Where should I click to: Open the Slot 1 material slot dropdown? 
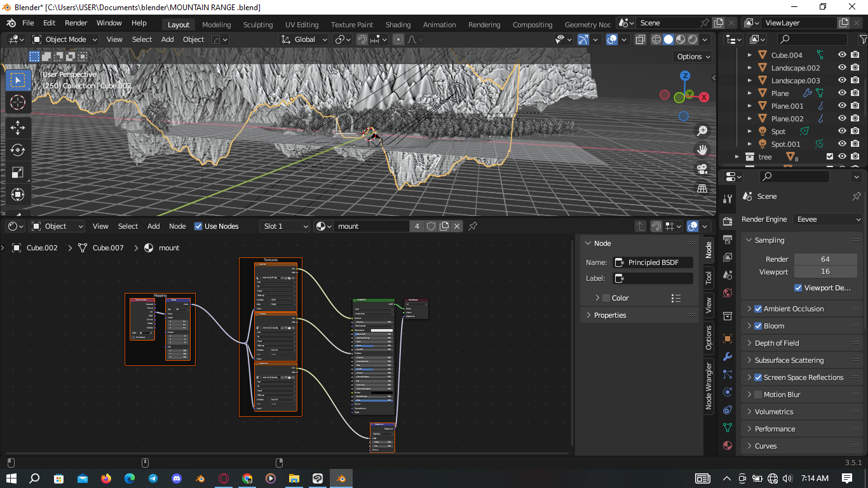(285, 226)
